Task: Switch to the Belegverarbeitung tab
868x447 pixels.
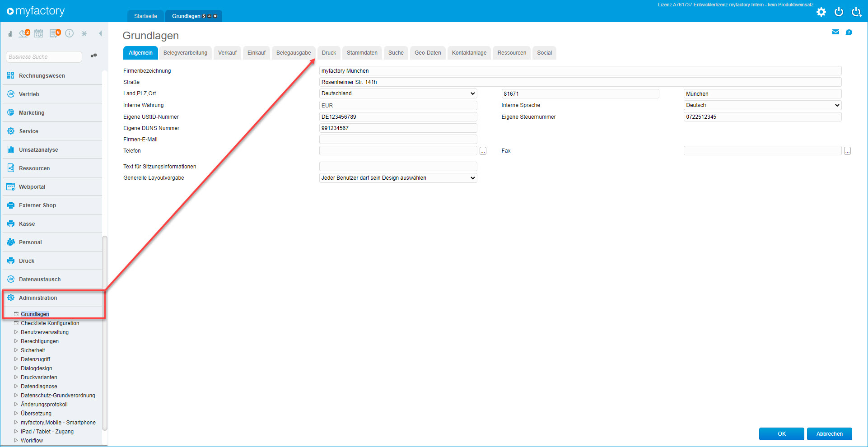Action: [x=185, y=53]
